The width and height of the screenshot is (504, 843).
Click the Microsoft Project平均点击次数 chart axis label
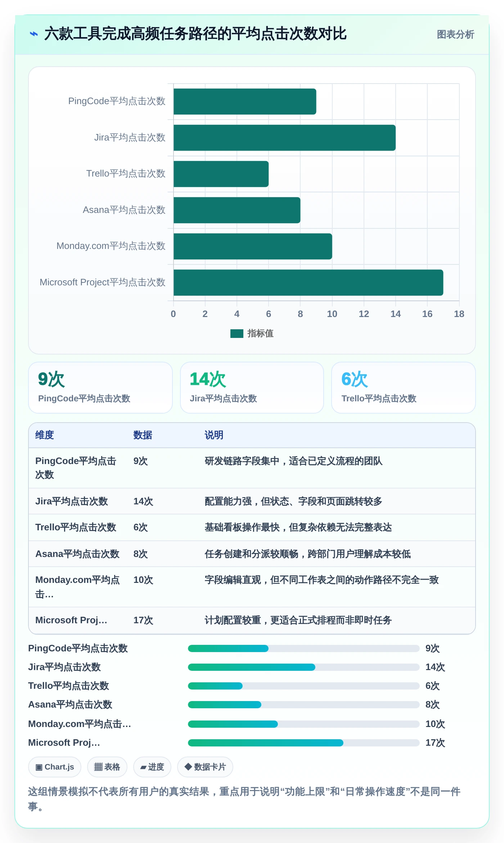pos(102,282)
